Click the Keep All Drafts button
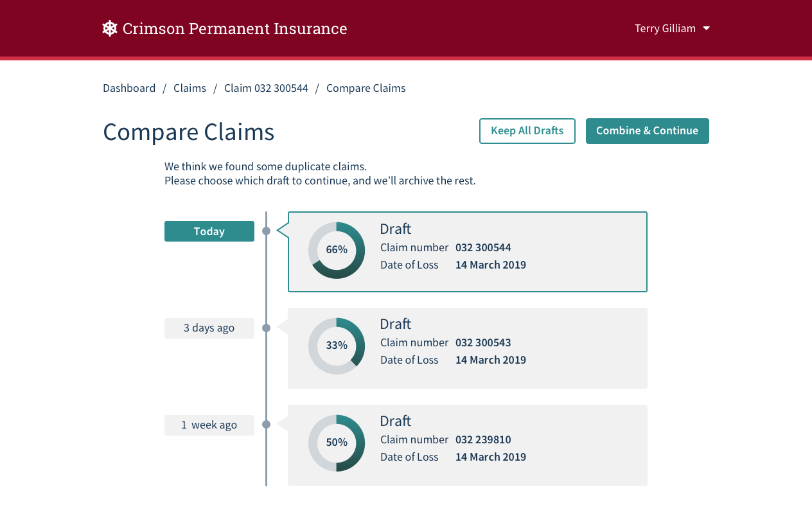Screen dimensions: 812x514 (x=527, y=131)
